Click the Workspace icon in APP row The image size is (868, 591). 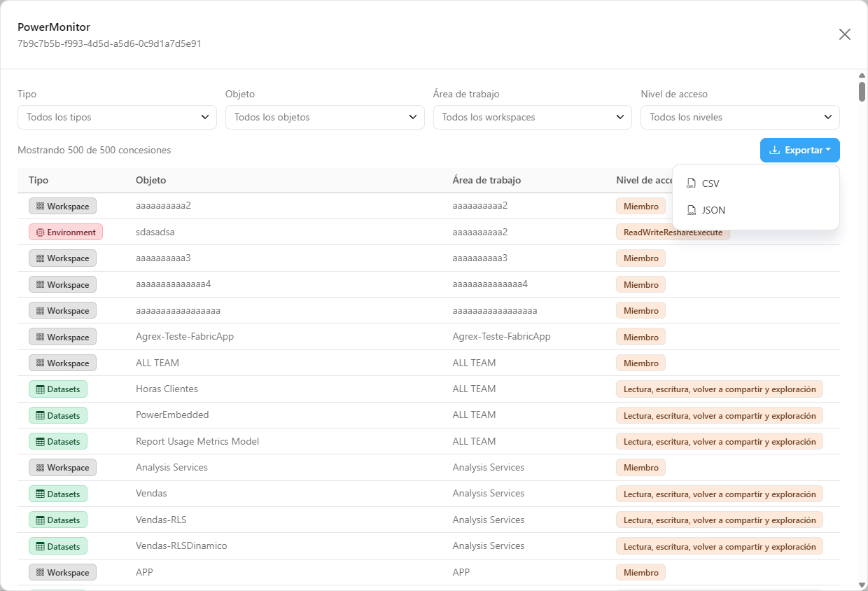pos(40,573)
